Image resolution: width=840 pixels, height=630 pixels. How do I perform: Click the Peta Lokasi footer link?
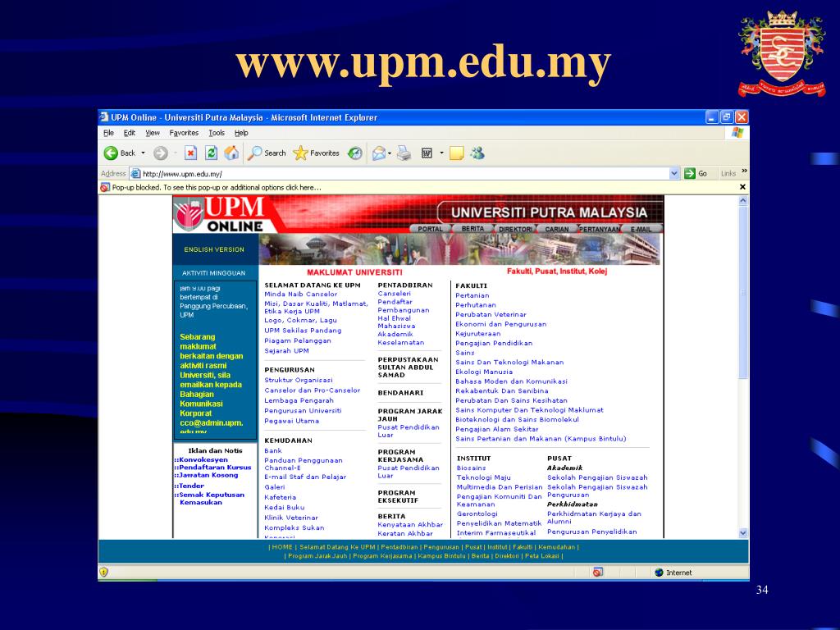pos(541,556)
